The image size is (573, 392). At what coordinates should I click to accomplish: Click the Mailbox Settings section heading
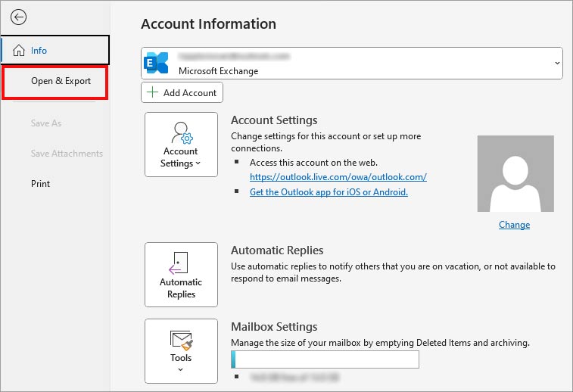pyautogui.click(x=274, y=327)
